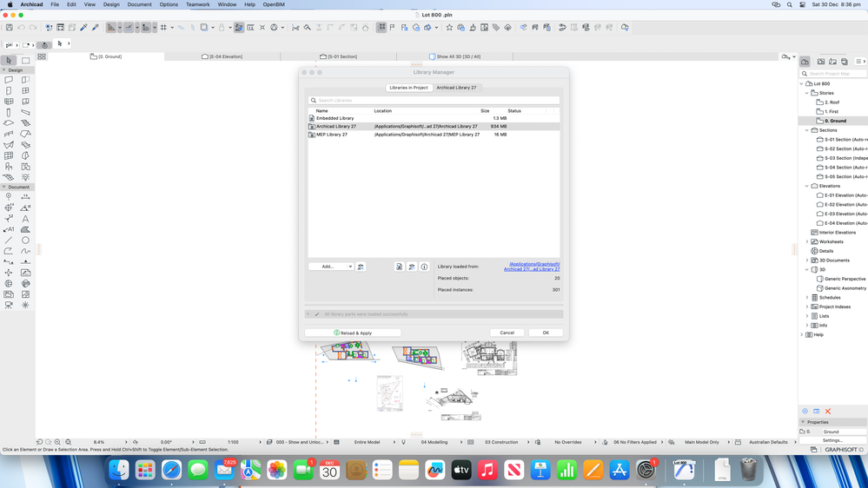Click the red delete X in Navigator
Screen dimensions: 868x488
pyautogui.click(x=828, y=411)
